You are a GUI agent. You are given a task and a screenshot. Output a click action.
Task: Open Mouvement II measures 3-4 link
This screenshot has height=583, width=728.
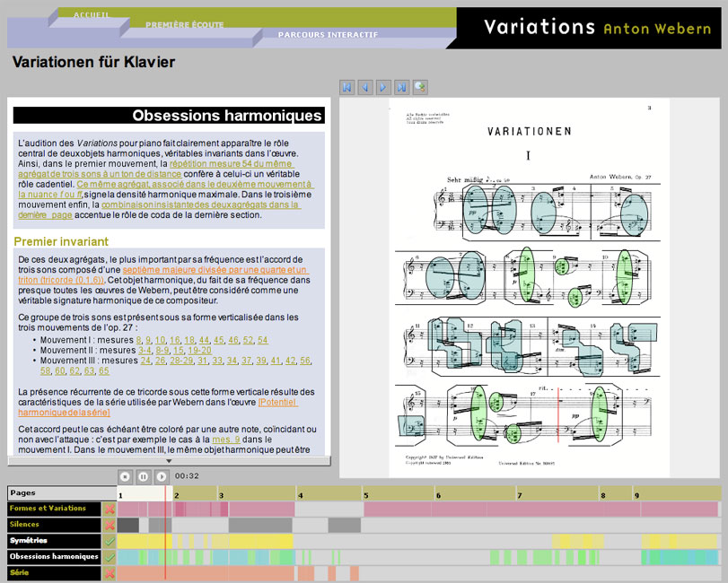(x=145, y=350)
